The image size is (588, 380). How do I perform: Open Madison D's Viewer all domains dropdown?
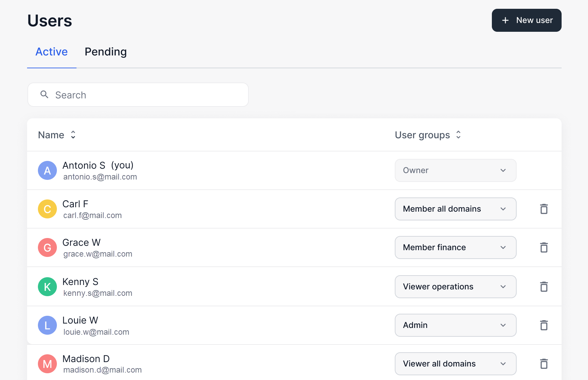click(455, 364)
